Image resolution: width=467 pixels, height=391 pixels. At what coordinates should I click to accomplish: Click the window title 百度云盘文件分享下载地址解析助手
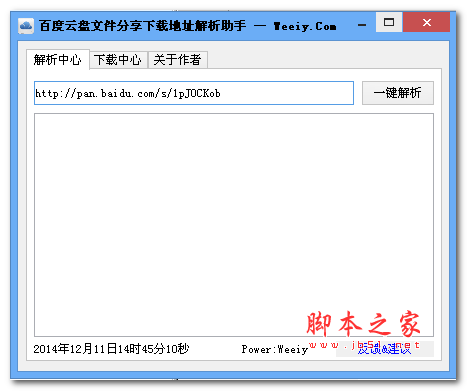coord(143,26)
